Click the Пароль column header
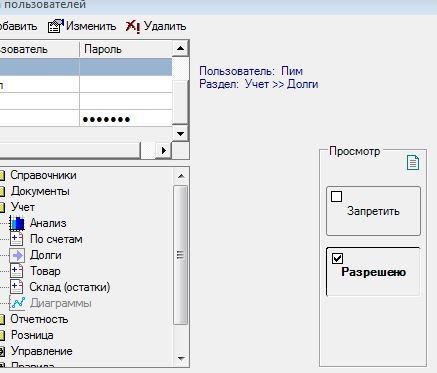This screenshot has width=437, height=373. pos(126,49)
